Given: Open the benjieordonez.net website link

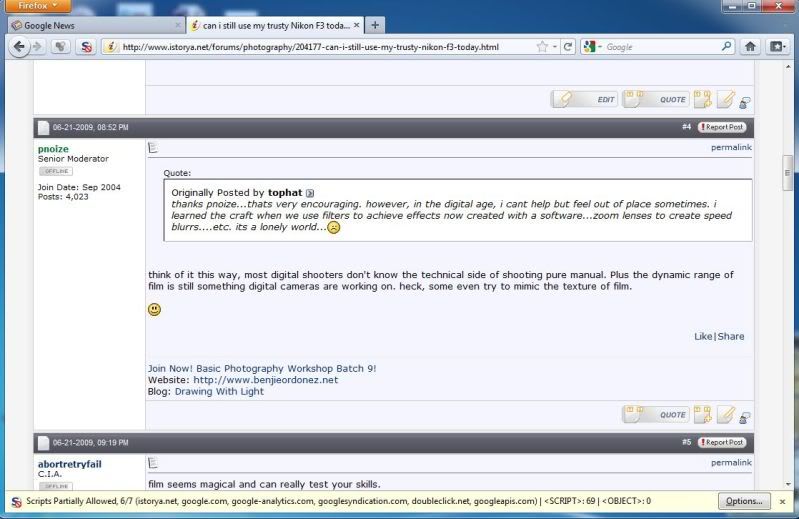Looking at the screenshot, I should [x=265, y=380].
